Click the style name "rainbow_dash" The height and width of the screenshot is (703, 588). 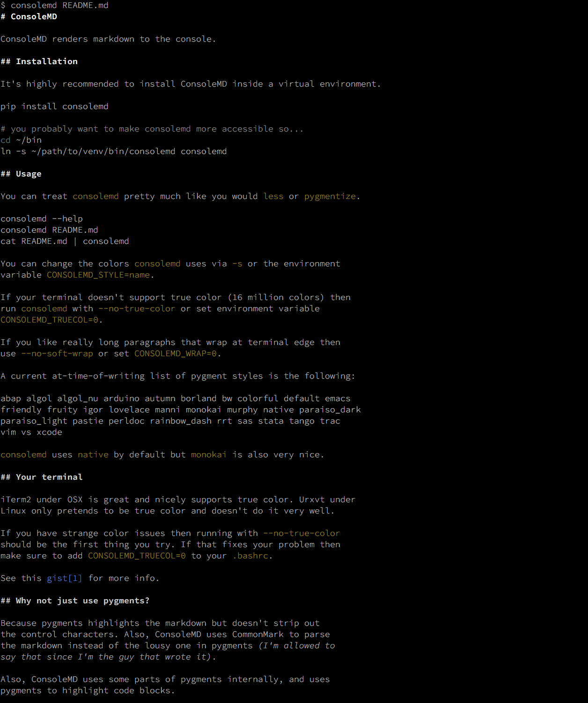pos(181,421)
